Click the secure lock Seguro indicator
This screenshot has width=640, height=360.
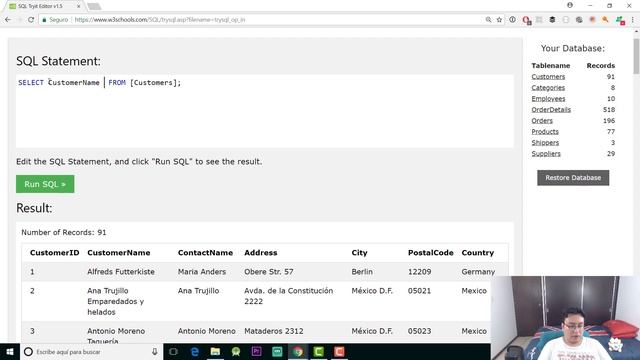click(55, 20)
